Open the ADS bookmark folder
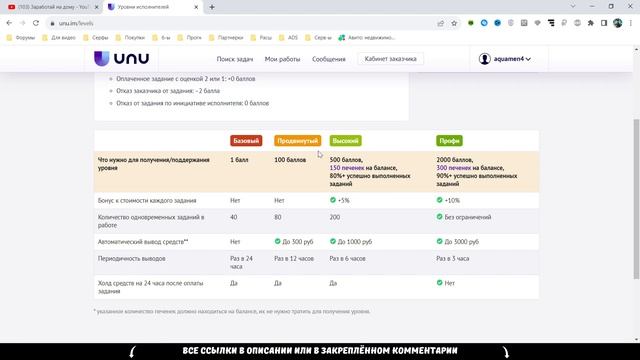 pyautogui.click(x=288, y=38)
